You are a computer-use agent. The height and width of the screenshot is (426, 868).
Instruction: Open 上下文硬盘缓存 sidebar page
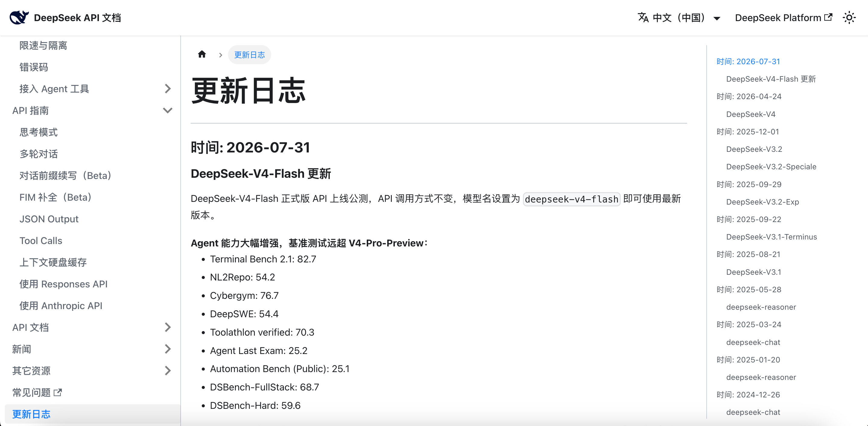pyautogui.click(x=53, y=262)
